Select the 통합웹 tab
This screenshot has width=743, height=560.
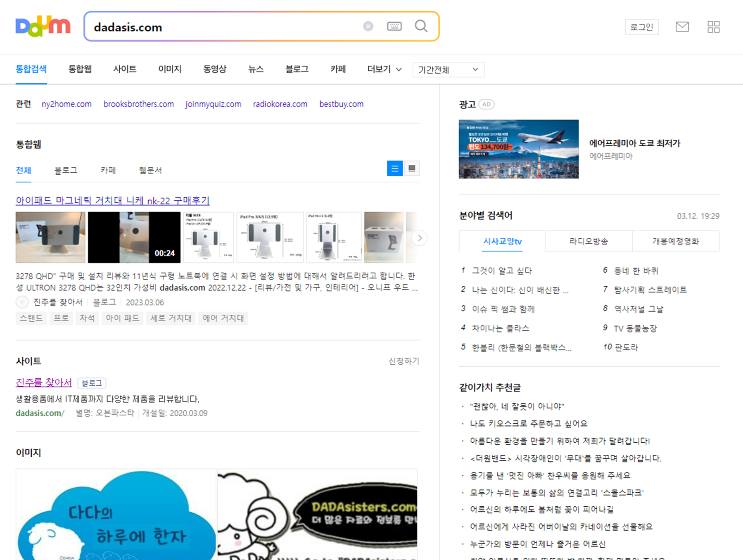point(80,69)
